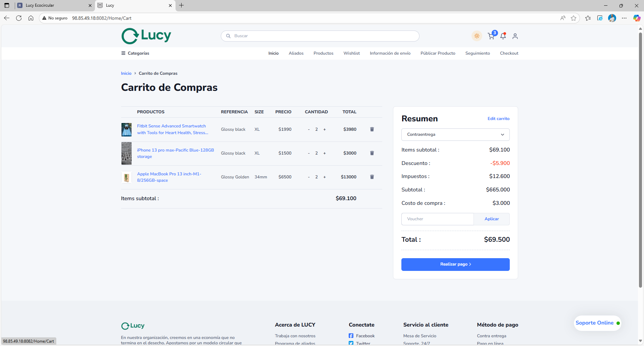Delete Apple MacBook Pro row via trash icon
The image size is (644, 346).
tap(372, 177)
